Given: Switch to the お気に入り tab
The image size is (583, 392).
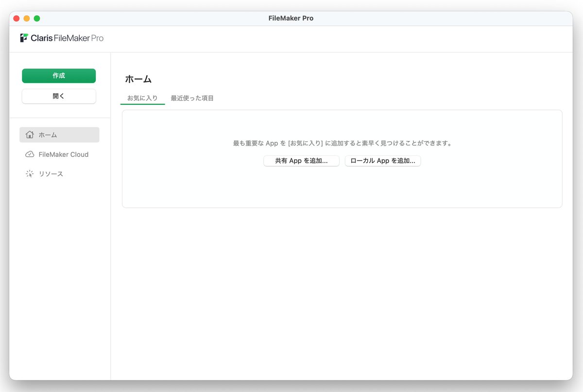Looking at the screenshot, I should click(x=142, y=98).
